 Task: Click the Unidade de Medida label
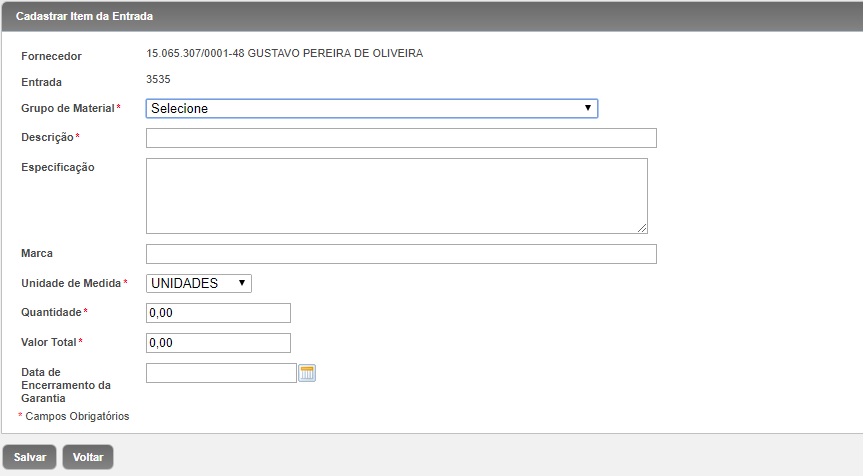point(70,284)
